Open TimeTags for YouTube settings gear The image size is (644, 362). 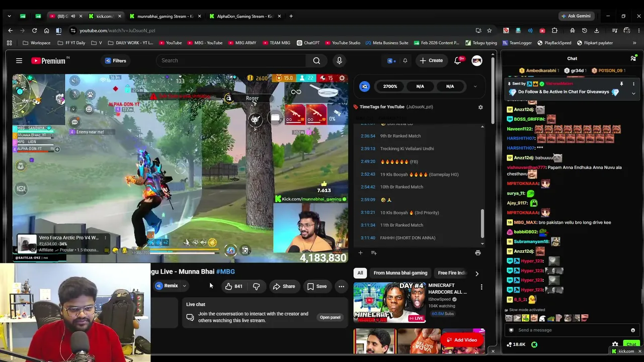pos(480,107)
